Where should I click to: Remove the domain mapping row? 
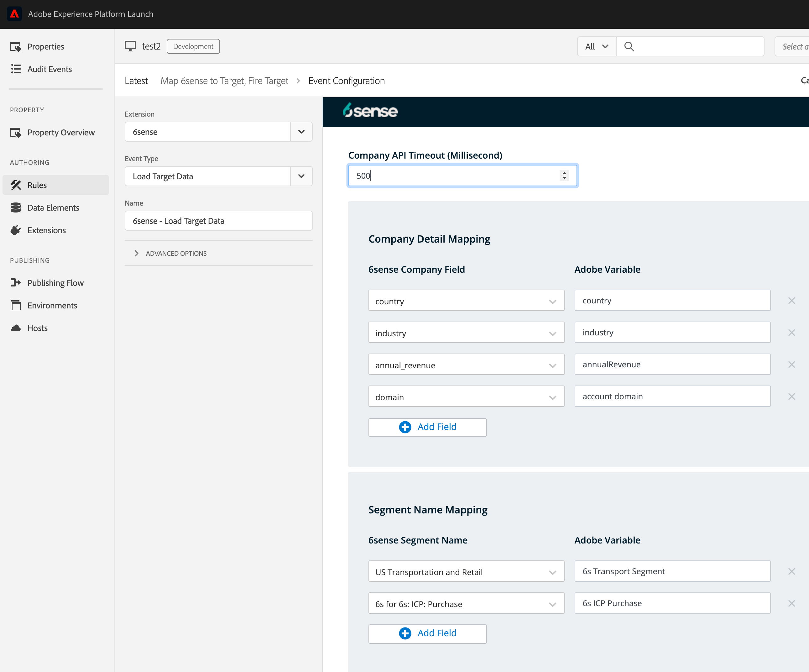pyautogui.click(x=792, y=396)
